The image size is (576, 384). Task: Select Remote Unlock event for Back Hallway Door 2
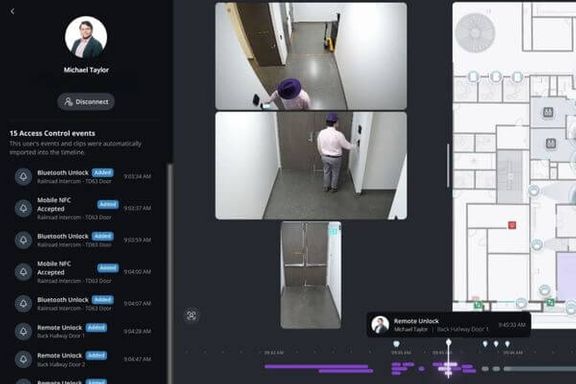(x=84, y=359)
